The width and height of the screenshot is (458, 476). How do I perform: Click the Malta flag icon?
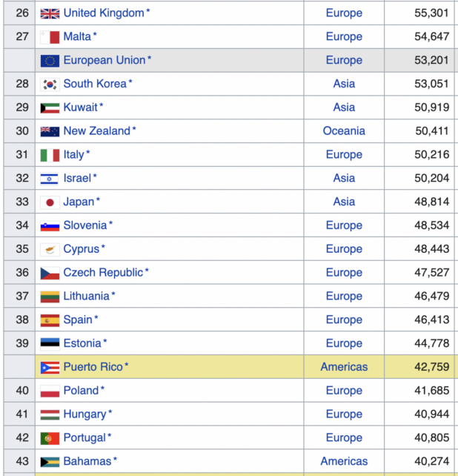tap(50, 37)
